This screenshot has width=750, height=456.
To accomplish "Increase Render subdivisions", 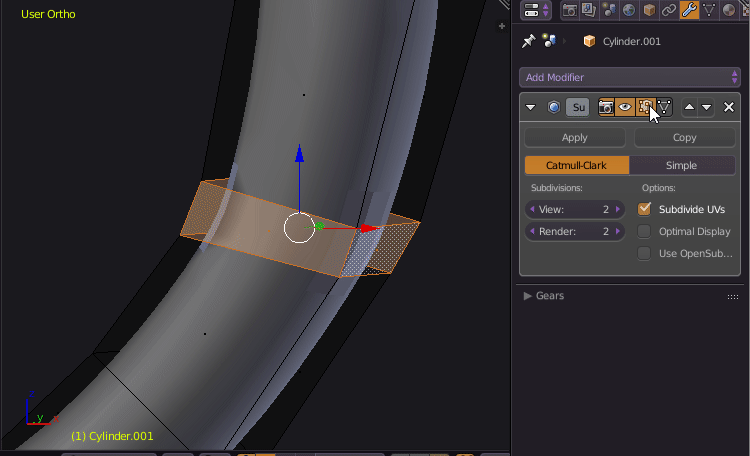I will [x=618, y=232].
